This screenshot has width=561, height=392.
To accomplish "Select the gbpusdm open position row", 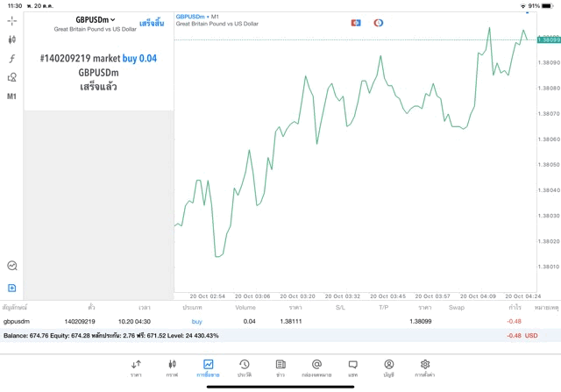I will click(x=280, y=322).
